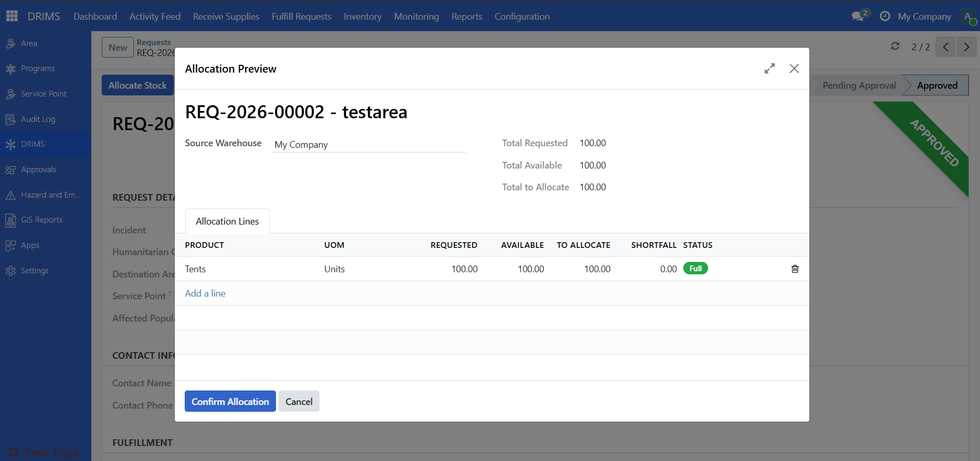Viewport: 980px width, 461px height.
Task: Open the GIS Reports sidebar icon
Action: pos(10,220)
